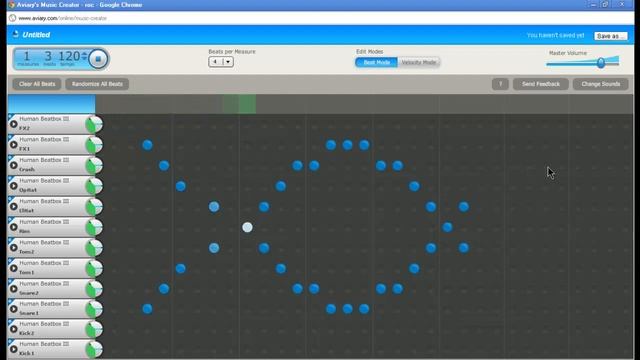Click the Save as... button

tap(611, 36)
